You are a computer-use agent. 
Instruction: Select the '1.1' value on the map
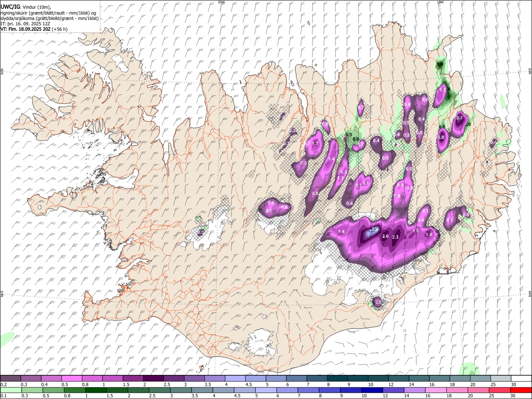[366, 183]
